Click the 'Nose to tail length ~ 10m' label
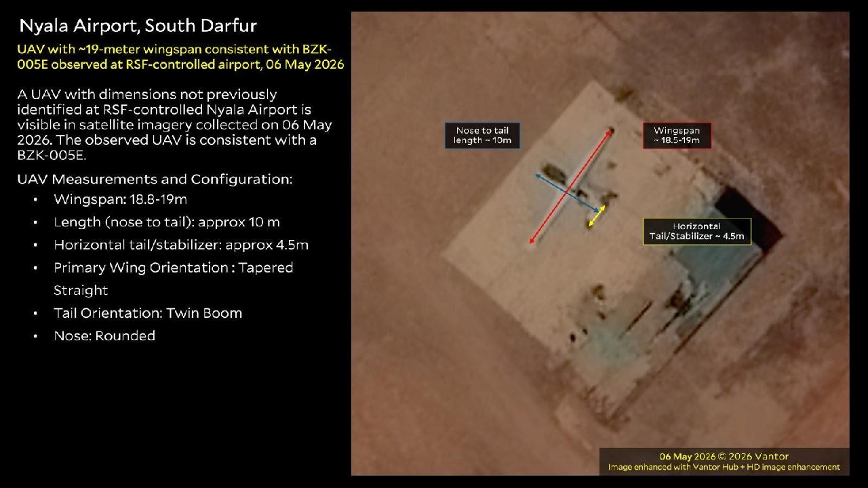Screen dimensions: 868x488 482,136
